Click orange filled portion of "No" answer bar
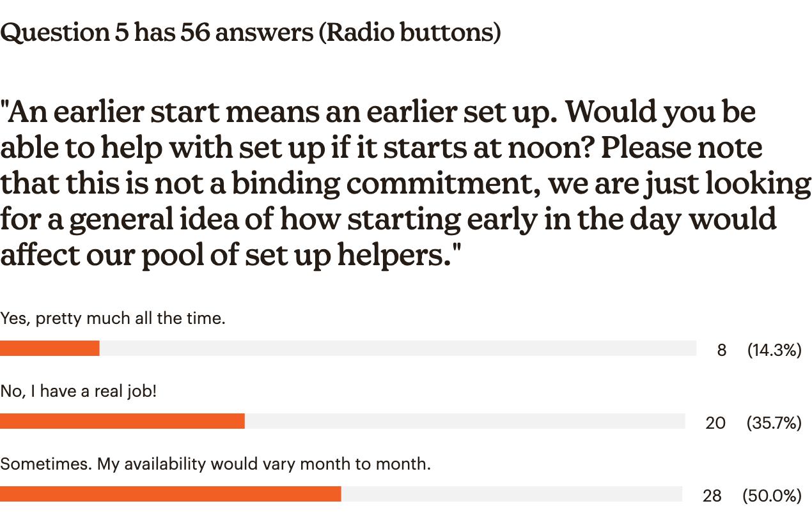The width and height of the screenshot is (812, 515). click(x=122, y=421)
